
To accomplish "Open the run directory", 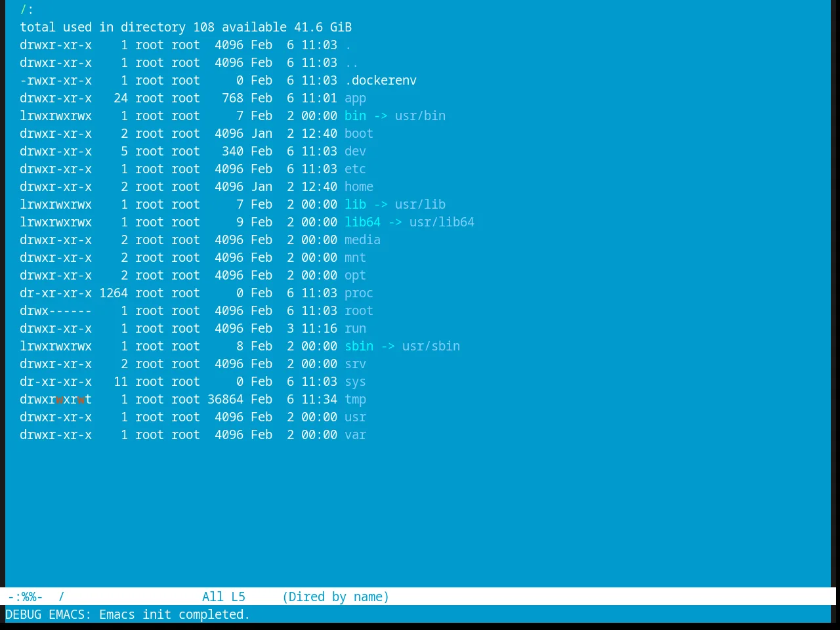I will [x=355, y=328].
